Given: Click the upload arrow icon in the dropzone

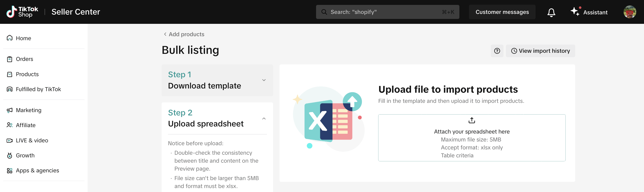Looking at the screenshot, I should tap(472, 120).
